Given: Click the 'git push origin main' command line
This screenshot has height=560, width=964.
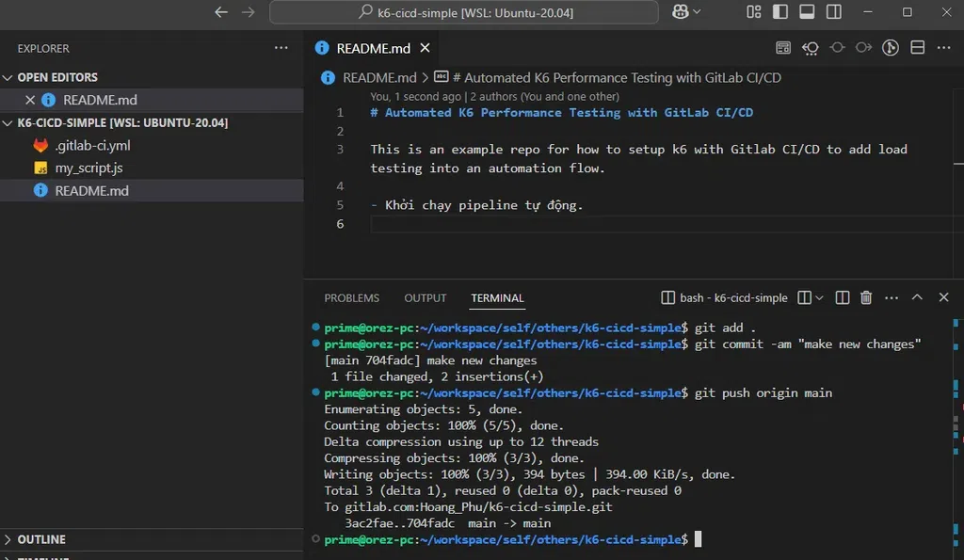Looking at the screenshot, I should pyautogui.click(x=763, y=392).
